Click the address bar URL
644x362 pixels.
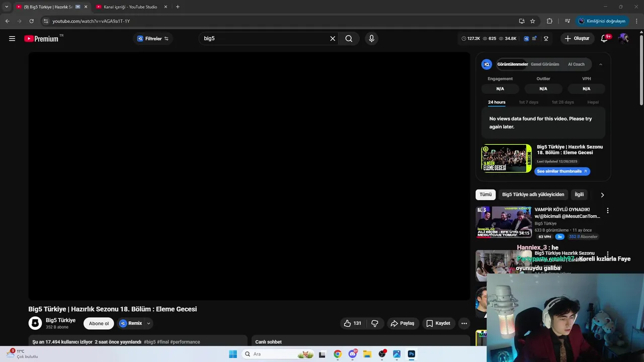point(91,21)
